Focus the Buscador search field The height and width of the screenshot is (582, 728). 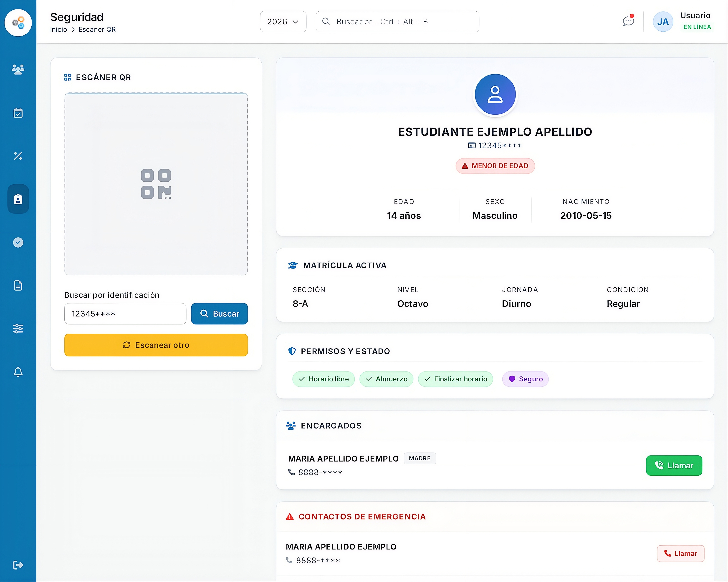point(397,22)
